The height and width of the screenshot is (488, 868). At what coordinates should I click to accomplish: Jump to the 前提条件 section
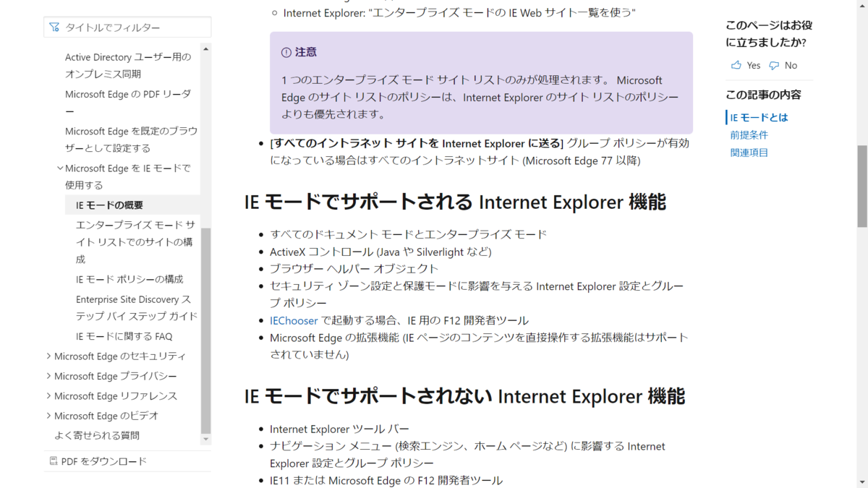(749, 135)
